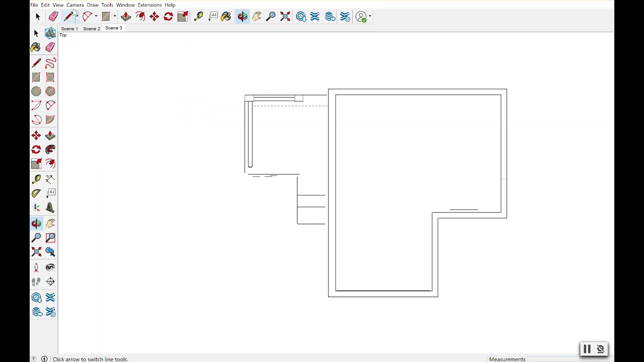Open the View menu

58,5
